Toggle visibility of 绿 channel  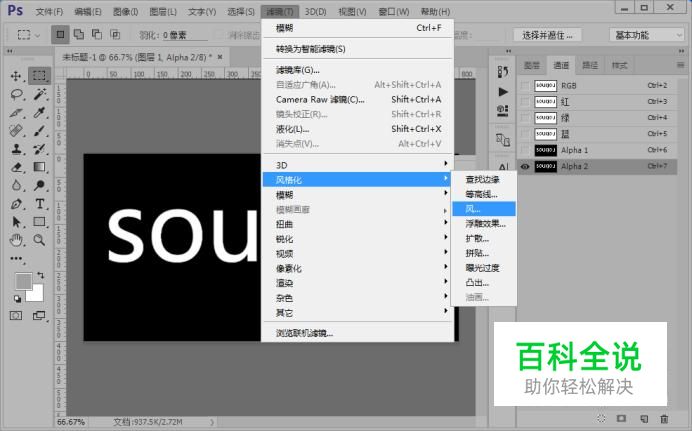pyautogui.click(x=525, y=118)
